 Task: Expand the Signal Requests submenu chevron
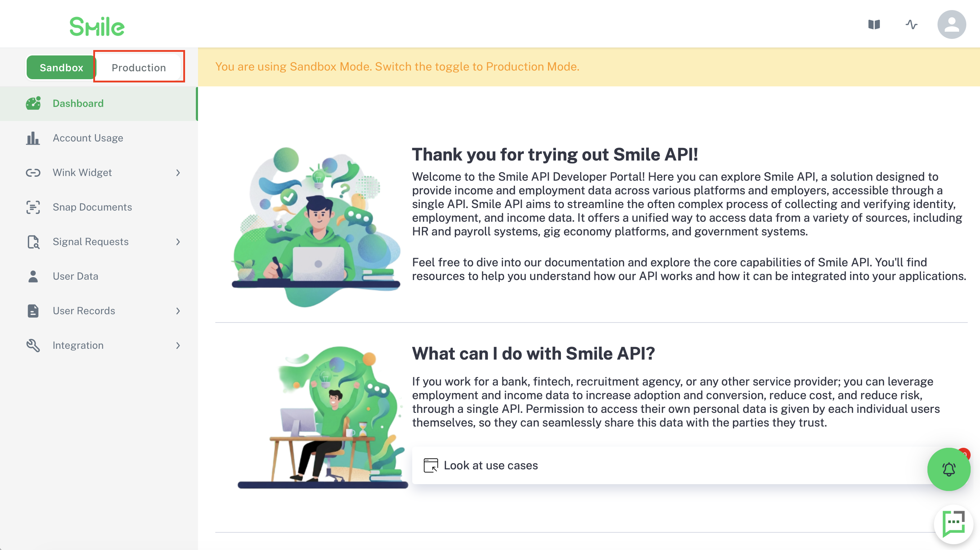[178, 242]
